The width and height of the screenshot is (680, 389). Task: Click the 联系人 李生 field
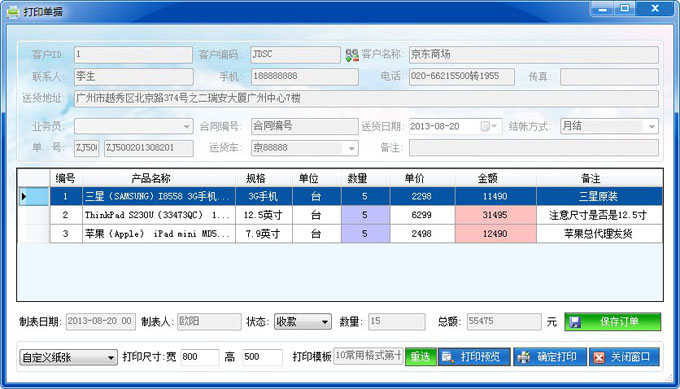click(134, 77)
